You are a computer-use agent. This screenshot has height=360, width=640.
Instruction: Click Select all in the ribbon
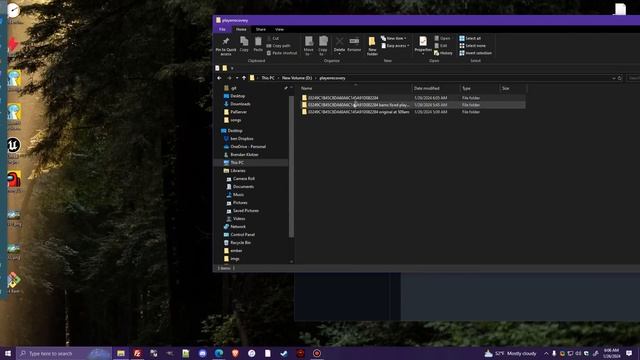470,38
